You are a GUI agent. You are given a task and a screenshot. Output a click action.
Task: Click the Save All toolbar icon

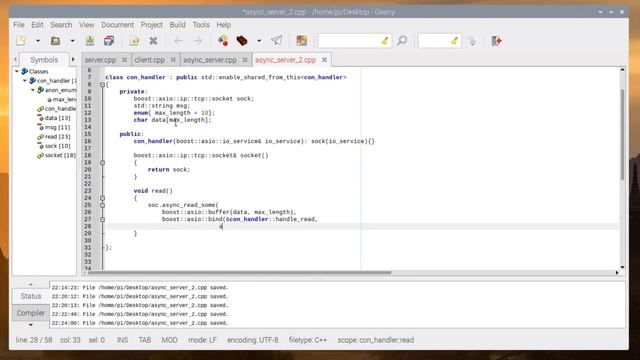click(x=109, y=40)
